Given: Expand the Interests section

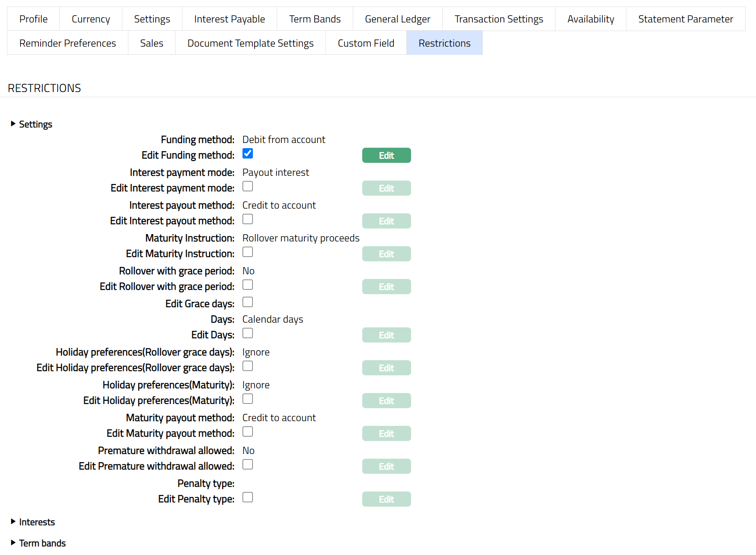Looking at the screenshot, I should pos(33,522).
